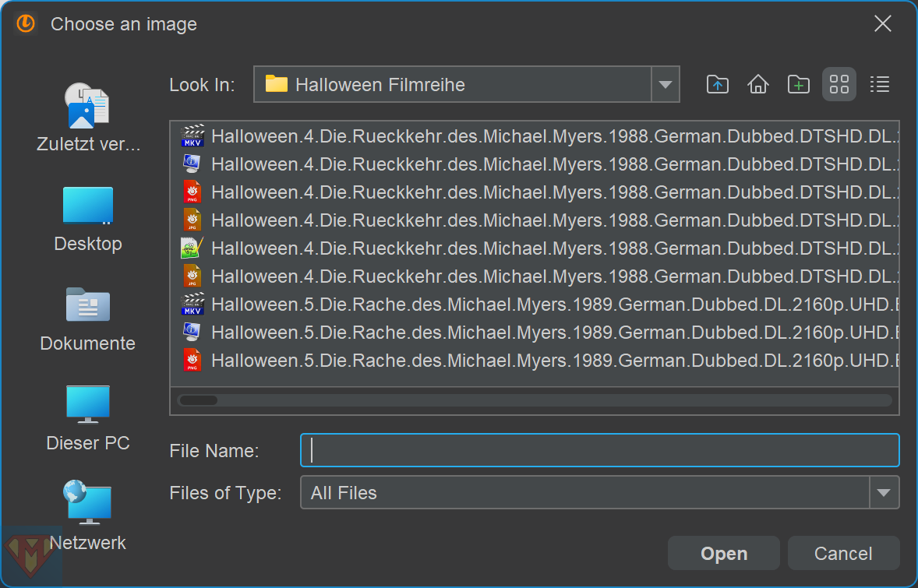
Task: Select the Halloween.4 MKV video file
Action: (x=546, y=136)
